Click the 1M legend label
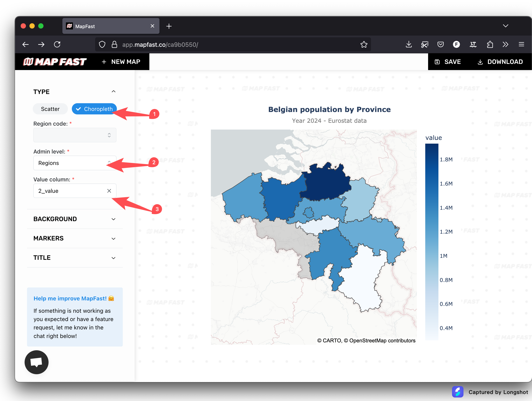The width and height of the screenshot is (532, 401). [x=444, y=256]
